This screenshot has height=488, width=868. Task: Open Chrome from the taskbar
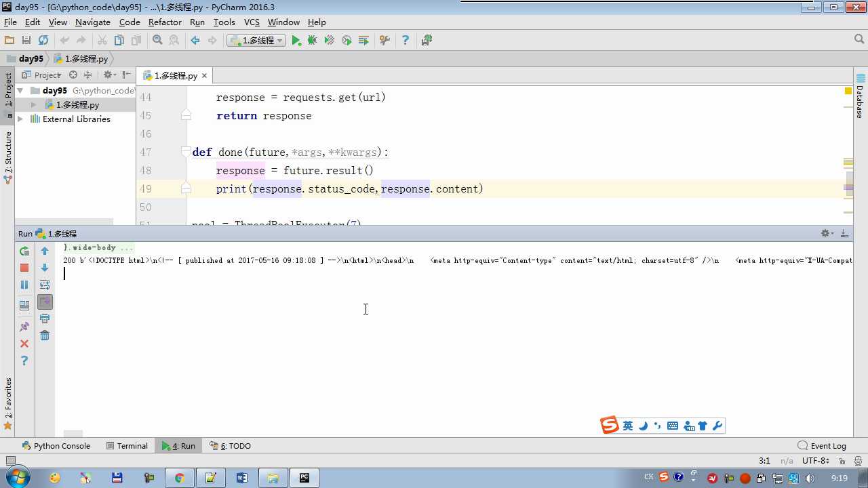click(x=180, y=478)
